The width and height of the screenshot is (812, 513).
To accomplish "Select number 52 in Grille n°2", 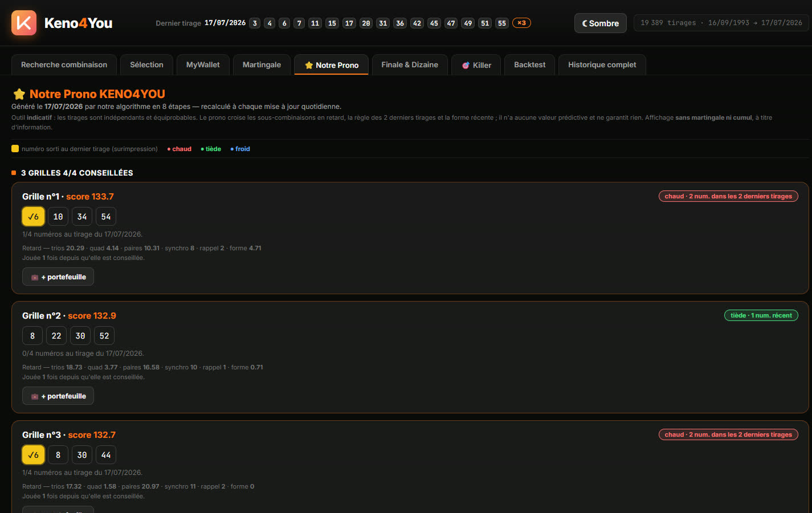I will tap(104, 336).
